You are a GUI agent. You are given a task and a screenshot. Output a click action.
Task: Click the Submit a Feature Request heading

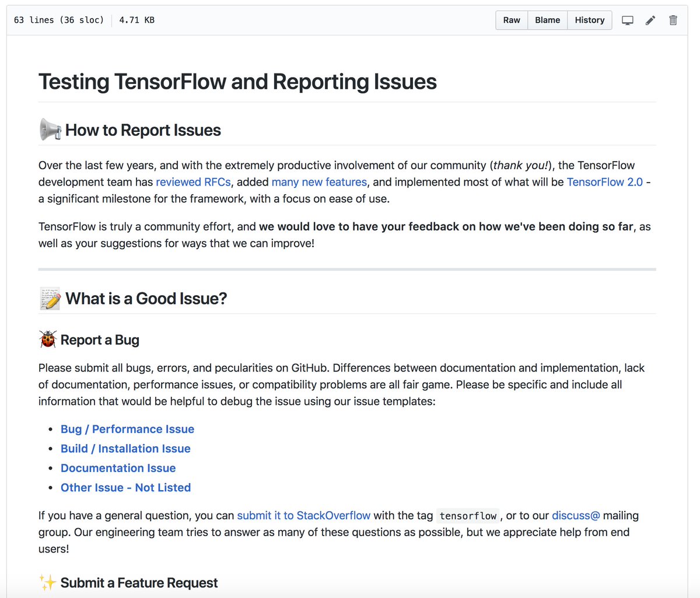pyautogui.click(x=139, y=583)
